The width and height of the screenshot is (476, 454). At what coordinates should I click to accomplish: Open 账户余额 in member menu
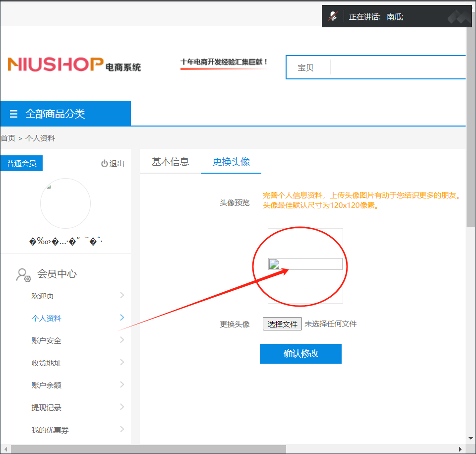click(46, 385)
